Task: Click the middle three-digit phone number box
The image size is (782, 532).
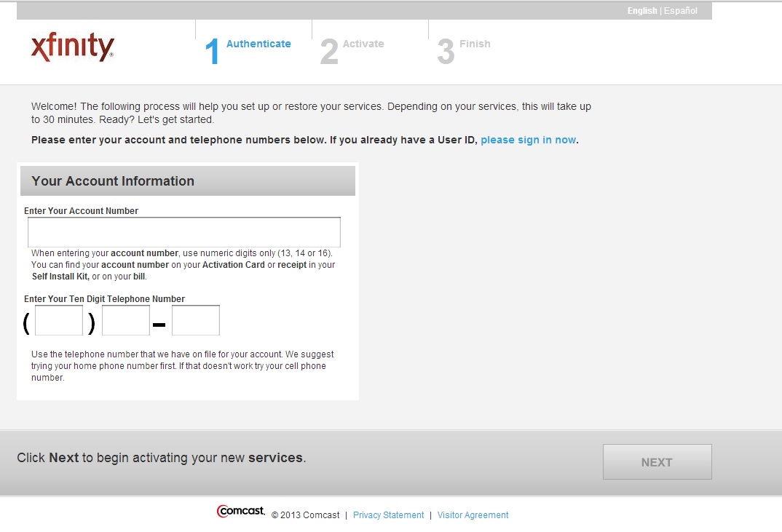Action: pyautogui.click(x=125, y=320)
